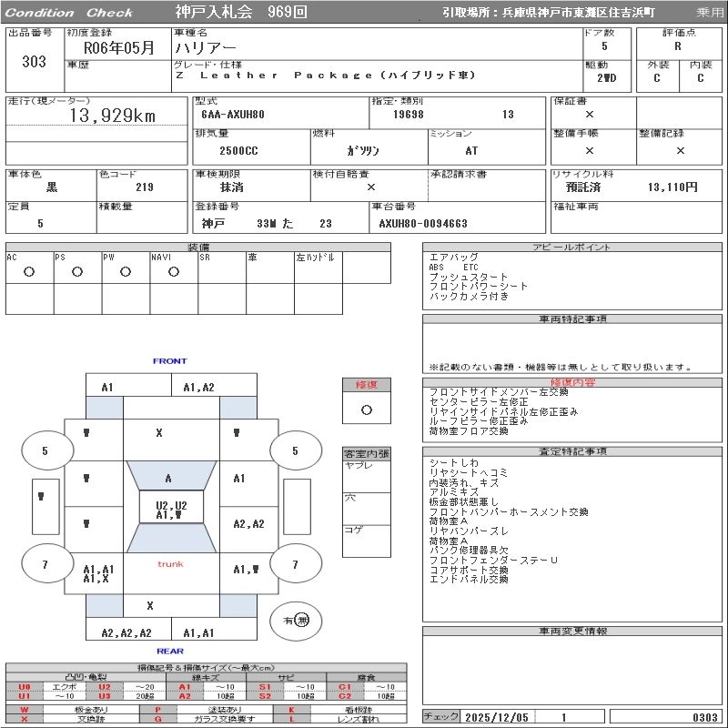Click the red X 交換跡 legend code
The image size is (728, 728).
[24, 719]
